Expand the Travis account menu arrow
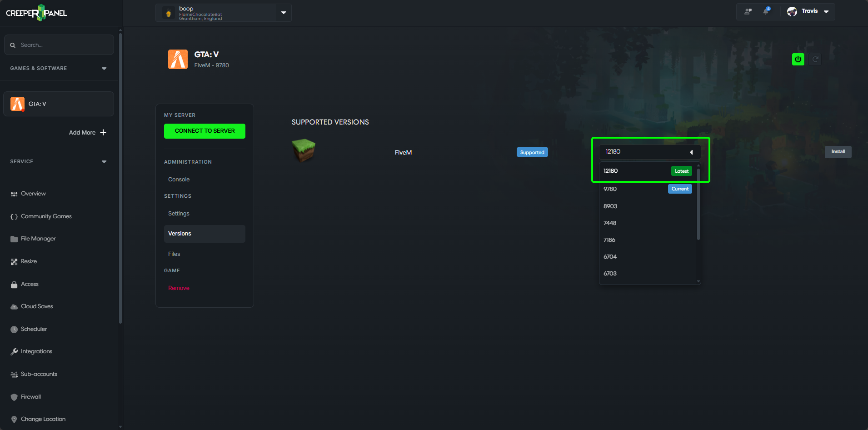Image resolution: width=868 pixels, height=430 pixels. coord(826,11)
